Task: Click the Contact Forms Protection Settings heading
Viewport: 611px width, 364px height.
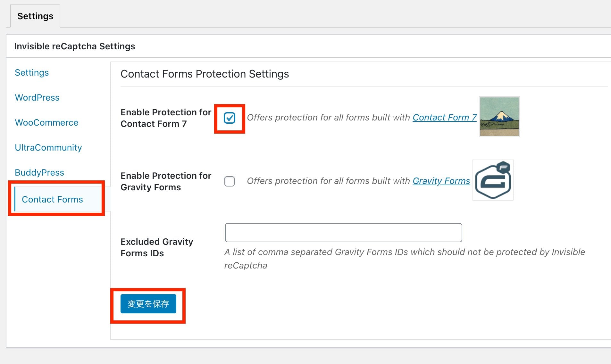Action: pyautogui.click(x=205, y=74)
